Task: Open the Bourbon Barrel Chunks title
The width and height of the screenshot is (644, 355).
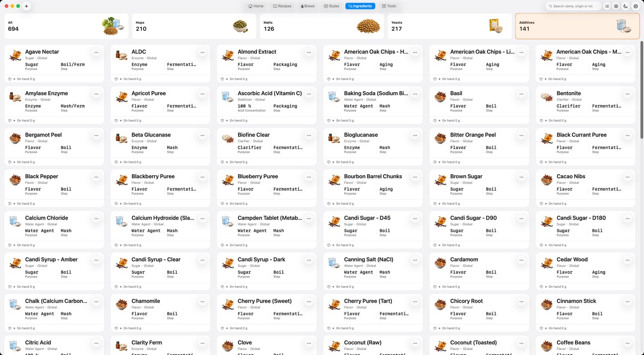Action: (x=373, y=176)
